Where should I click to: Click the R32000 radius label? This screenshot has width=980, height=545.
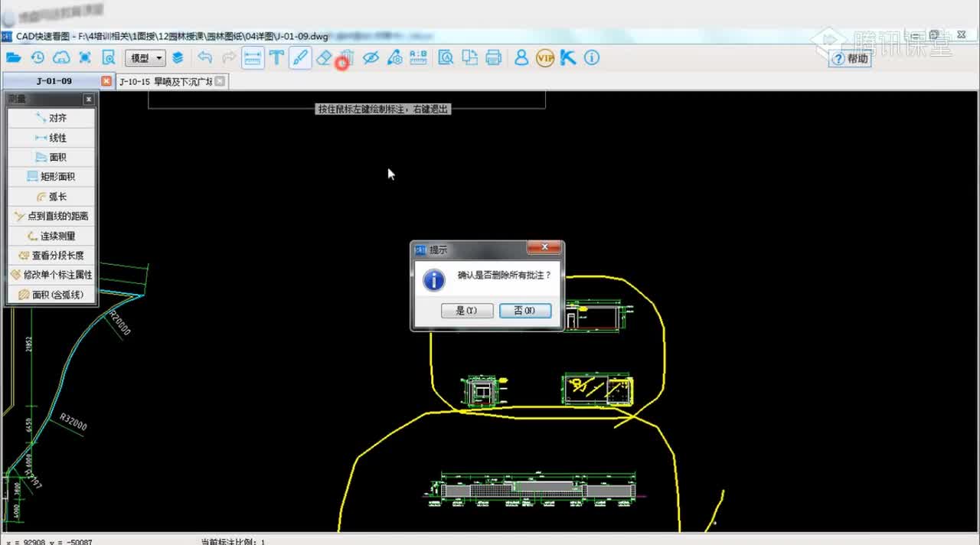[x=73, y=422]
